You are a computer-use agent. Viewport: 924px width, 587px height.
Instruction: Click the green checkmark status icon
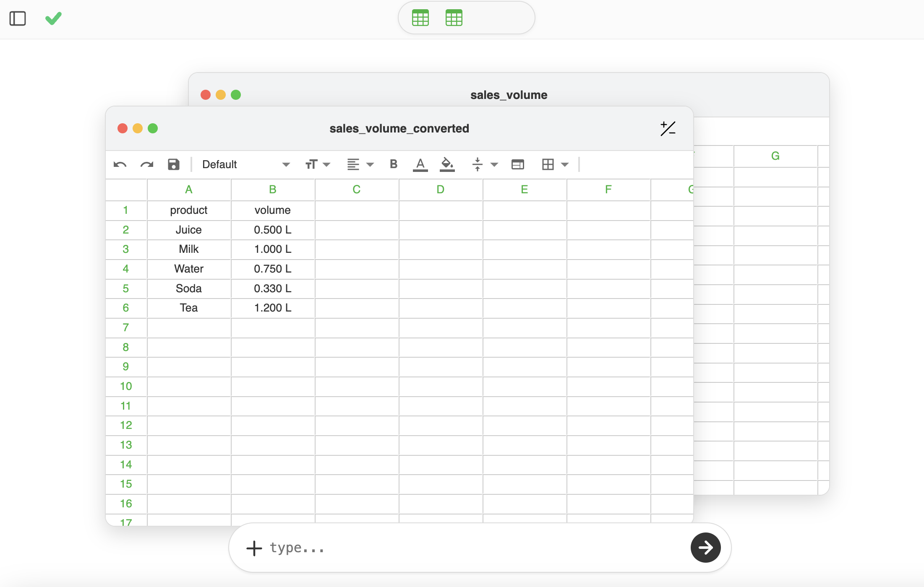coord(53,18)
